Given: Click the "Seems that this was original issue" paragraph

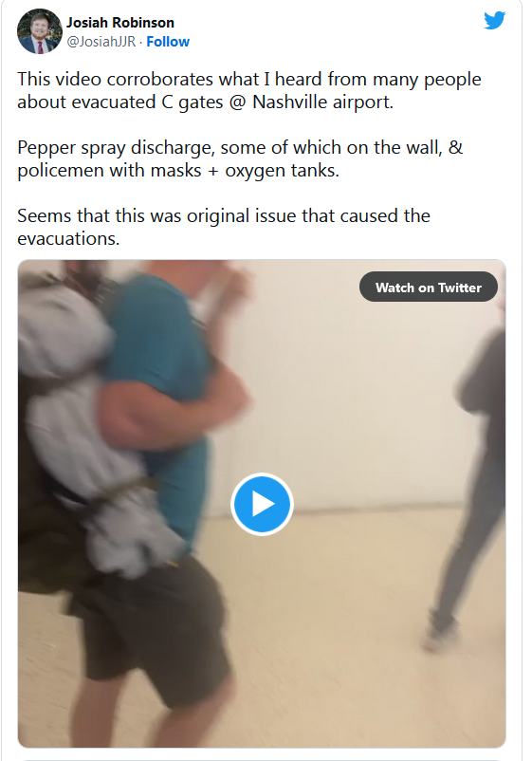Looking at the screenshot, I should (x=224, y=227).
